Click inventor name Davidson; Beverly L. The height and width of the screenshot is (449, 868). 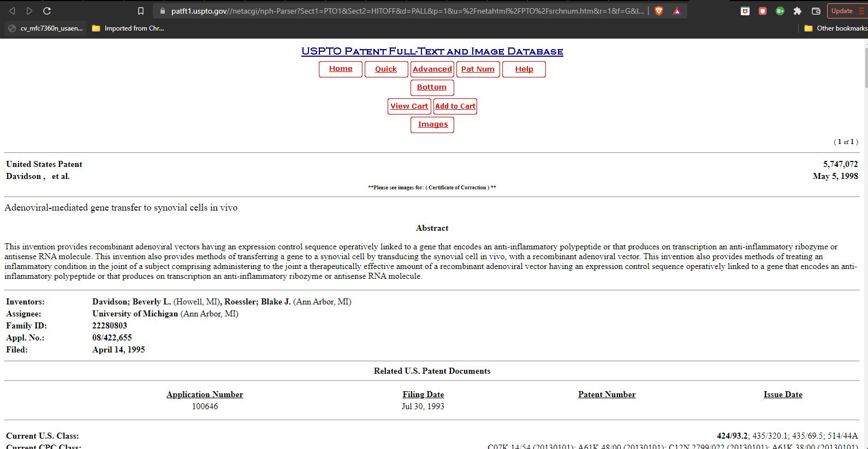click(132, 302)
